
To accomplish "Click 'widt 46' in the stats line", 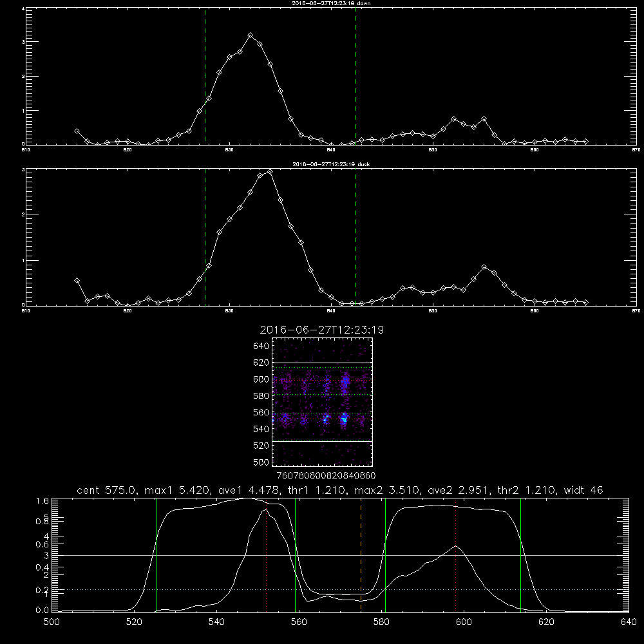I will click(583, 490).
